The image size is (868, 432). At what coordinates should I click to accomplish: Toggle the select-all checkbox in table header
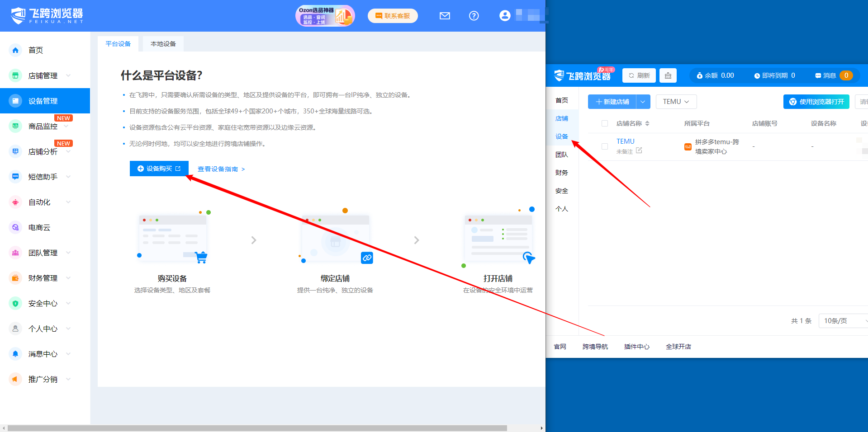click(605, 123)
